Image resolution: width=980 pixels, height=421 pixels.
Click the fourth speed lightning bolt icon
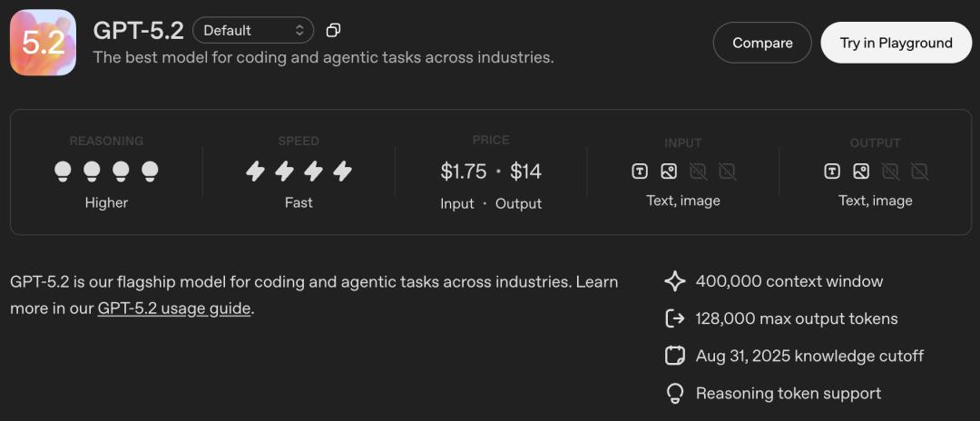tap(342, 171)
